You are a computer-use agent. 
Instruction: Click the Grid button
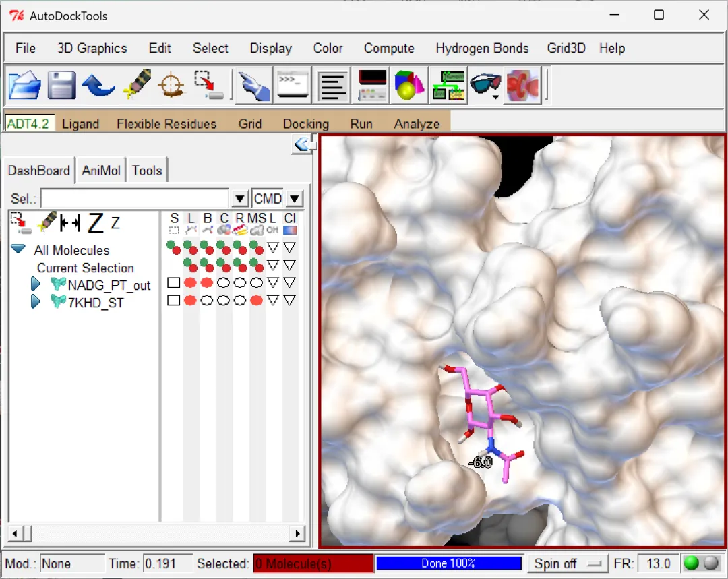(250, 124)
